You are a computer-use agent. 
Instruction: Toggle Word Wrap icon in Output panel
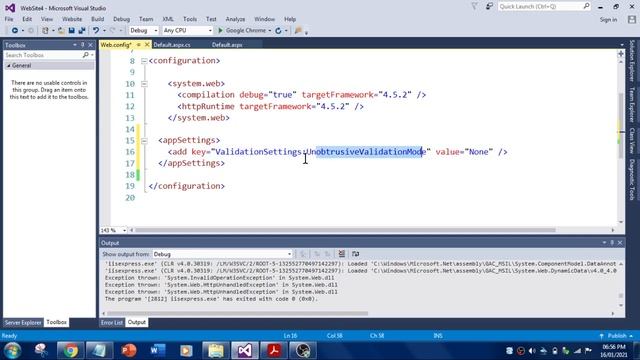tap(356, 254)
